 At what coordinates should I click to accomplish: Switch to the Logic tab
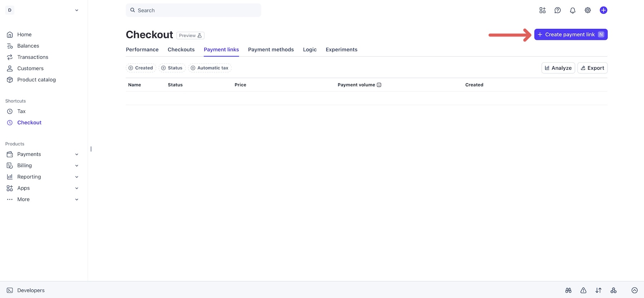click(x=310, y=50)
